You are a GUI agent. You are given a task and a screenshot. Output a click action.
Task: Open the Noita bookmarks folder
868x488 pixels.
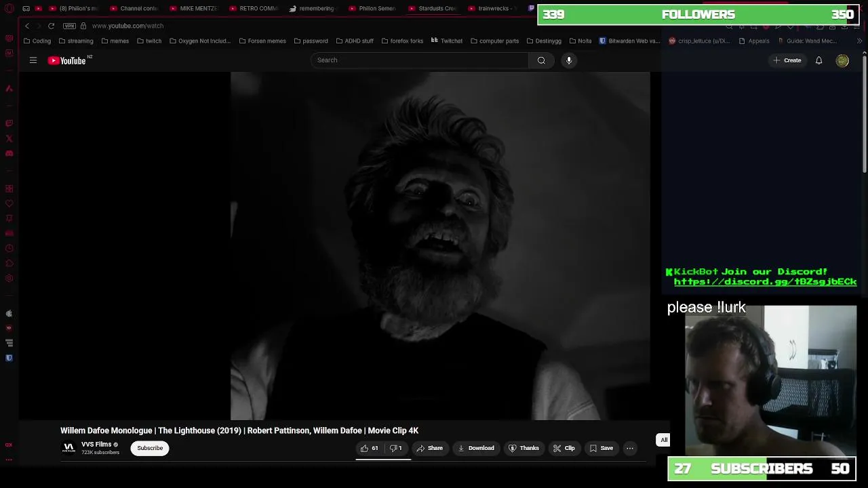580,41
